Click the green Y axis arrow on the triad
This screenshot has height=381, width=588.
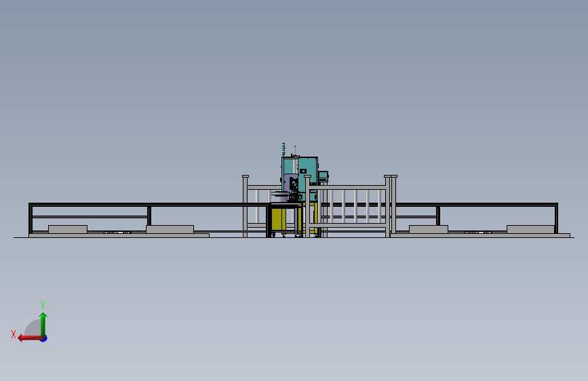click(x=43, y=324)
